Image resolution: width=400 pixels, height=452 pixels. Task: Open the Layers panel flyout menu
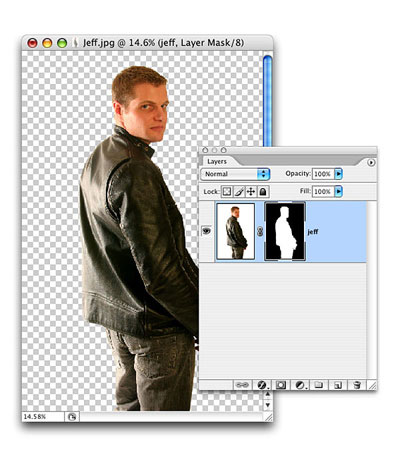(x=371, y=162)
